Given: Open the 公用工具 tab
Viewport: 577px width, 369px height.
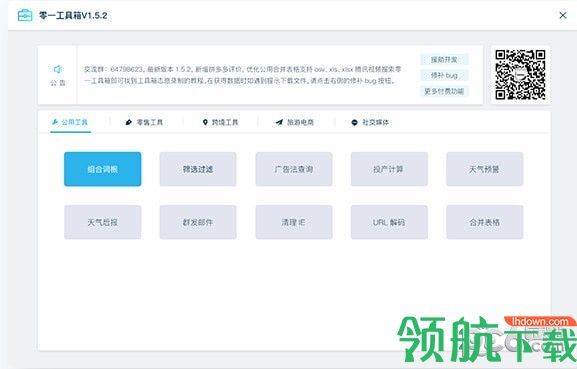Looking at the screenshot, I should coord(70,122).
